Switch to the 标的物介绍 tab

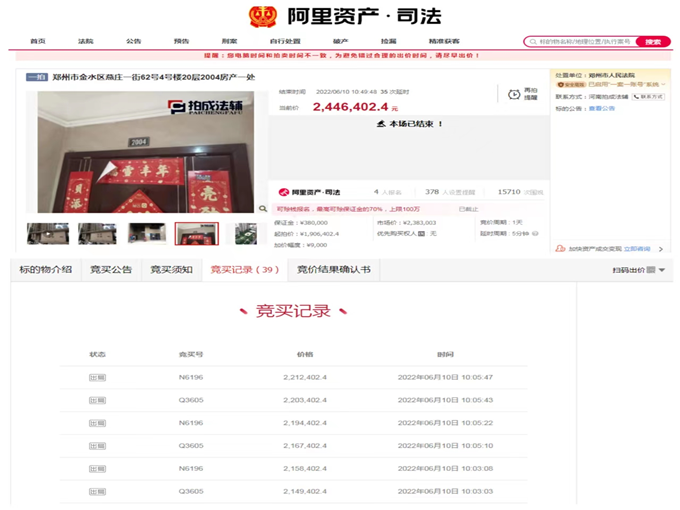pyautogui.click(x=46, y=270)
